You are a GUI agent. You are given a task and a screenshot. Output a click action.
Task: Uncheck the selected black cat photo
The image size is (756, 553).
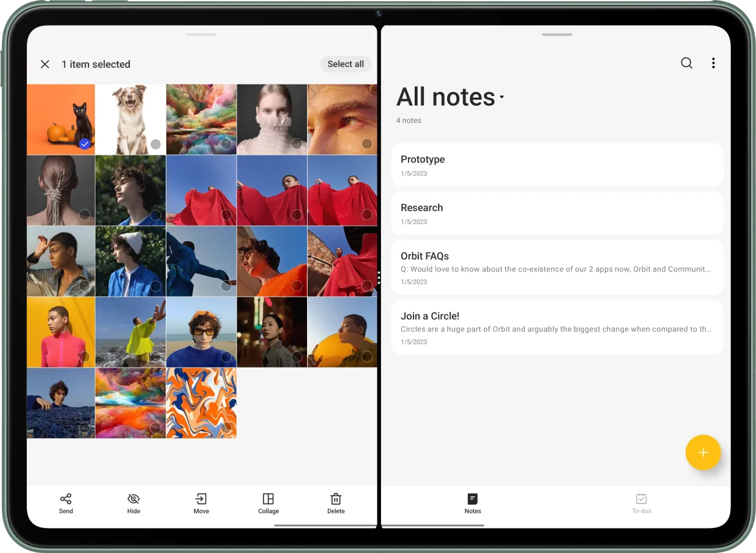[84, 144]
